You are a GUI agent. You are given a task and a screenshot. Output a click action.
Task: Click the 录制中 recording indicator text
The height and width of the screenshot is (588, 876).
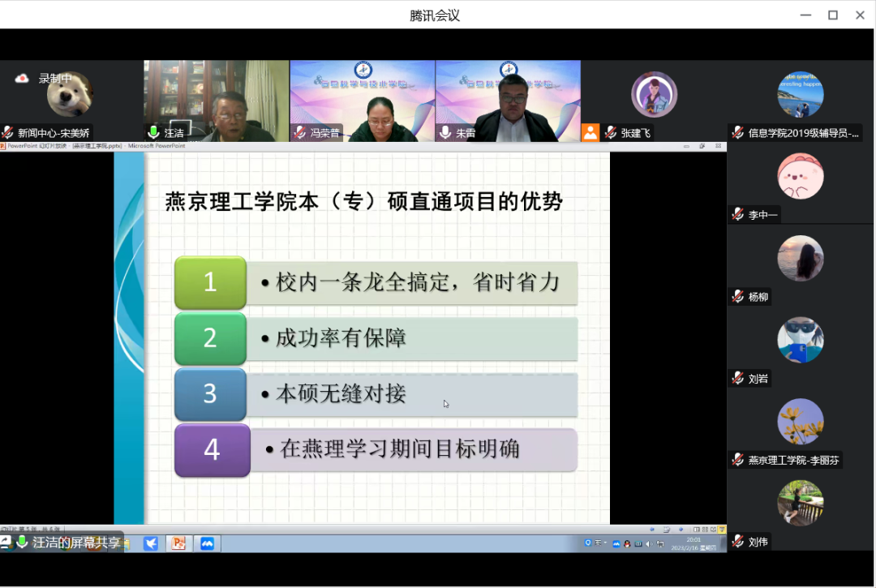(55, 79)
